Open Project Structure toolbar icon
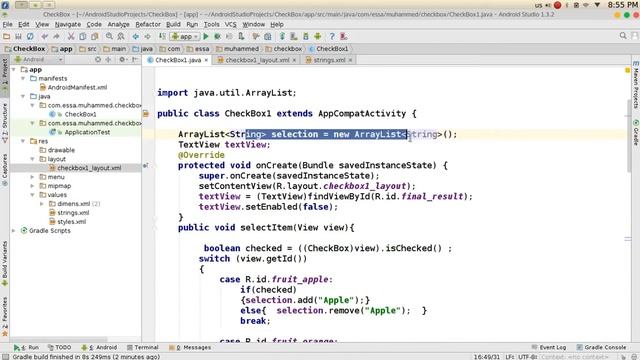The image size is (640, 360). [x=268, y=36]
